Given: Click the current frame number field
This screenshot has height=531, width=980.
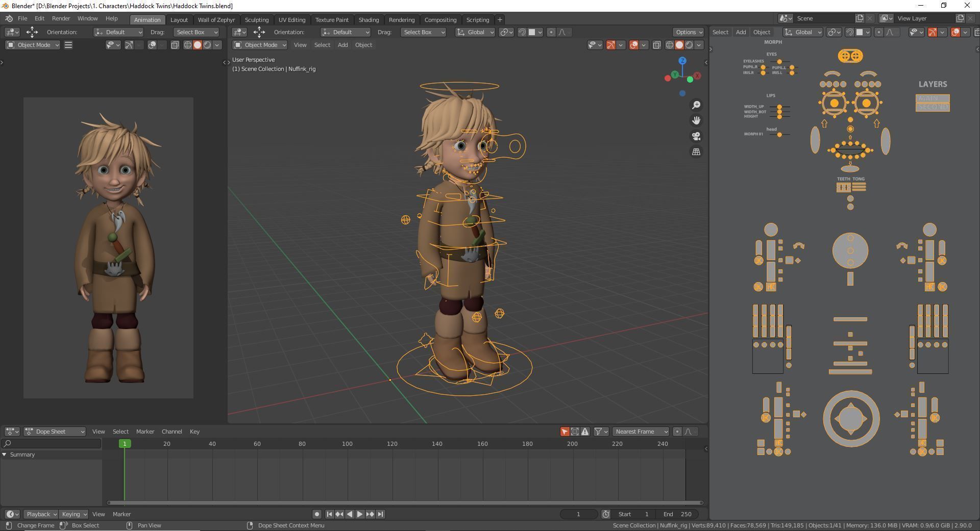Looking at the screenshot, I should tap(578, 514).
